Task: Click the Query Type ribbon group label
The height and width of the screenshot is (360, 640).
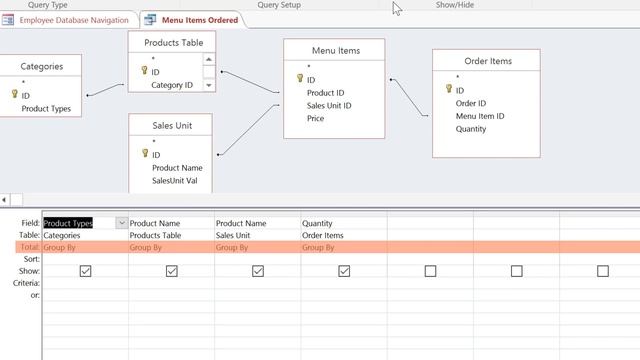Action: pyautogui.click(x=48, y=5)
